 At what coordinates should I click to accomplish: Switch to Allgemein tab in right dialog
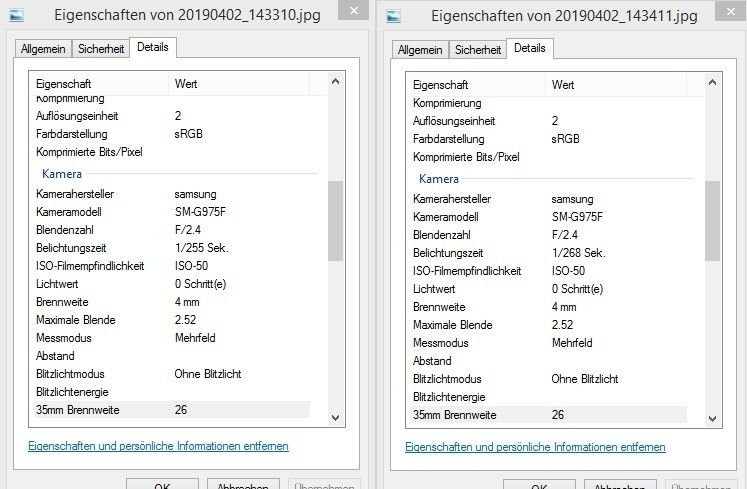pos(420,50)
